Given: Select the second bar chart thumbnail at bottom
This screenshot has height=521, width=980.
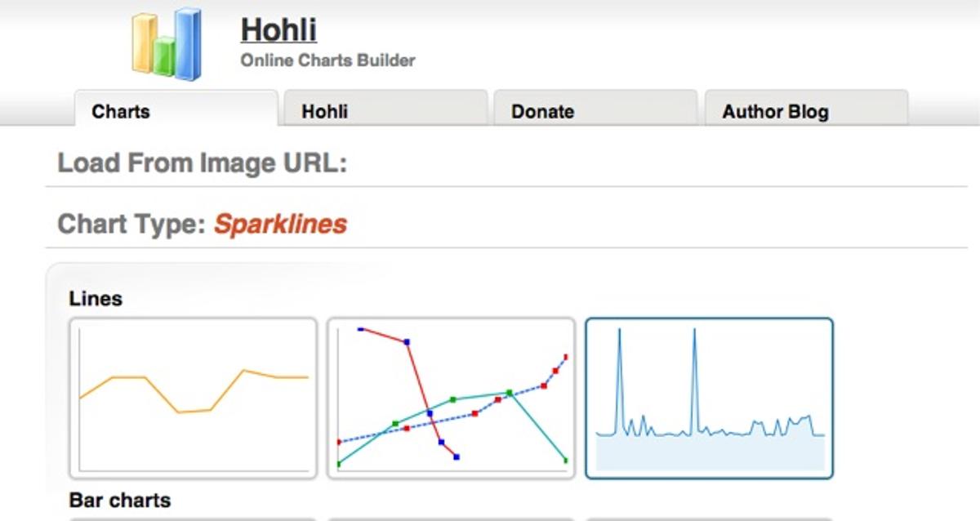Looking at the screenshot, I should point(452,518).
